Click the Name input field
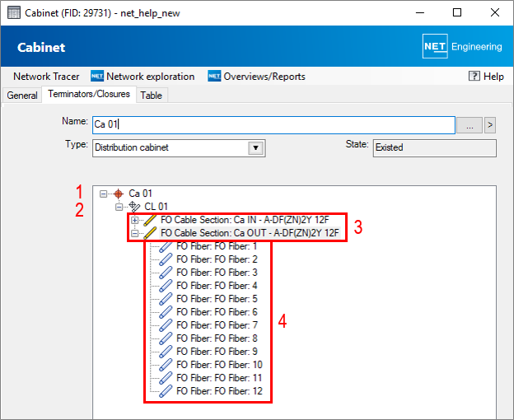514x420 pixels. [273, 125]
